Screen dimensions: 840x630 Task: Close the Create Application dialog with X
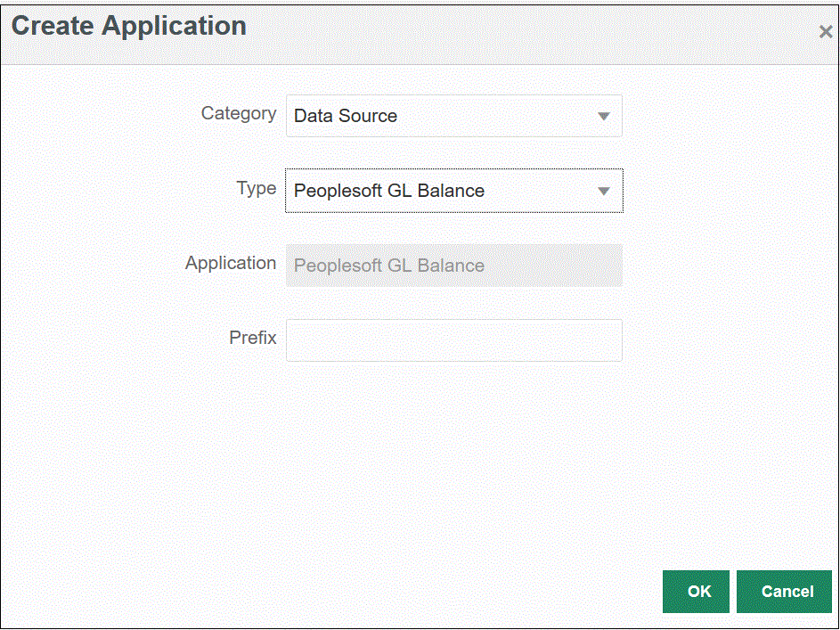(x=825, y=32)
